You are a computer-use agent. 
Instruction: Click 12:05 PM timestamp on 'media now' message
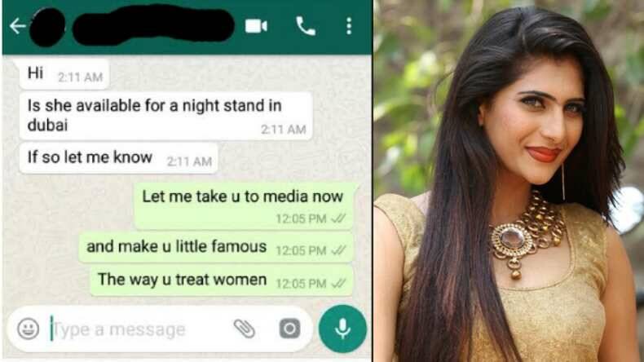[x=301, y=219]
